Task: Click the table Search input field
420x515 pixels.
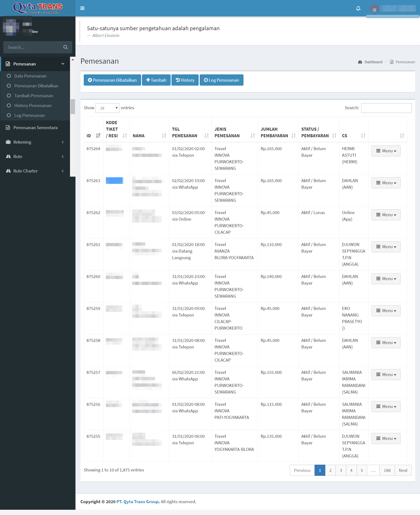Action: click(386, 108)
